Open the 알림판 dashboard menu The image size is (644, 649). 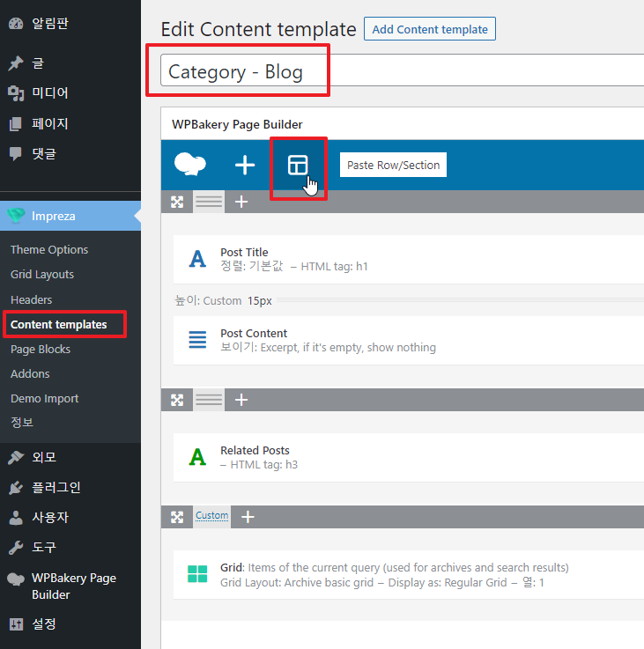70,24
